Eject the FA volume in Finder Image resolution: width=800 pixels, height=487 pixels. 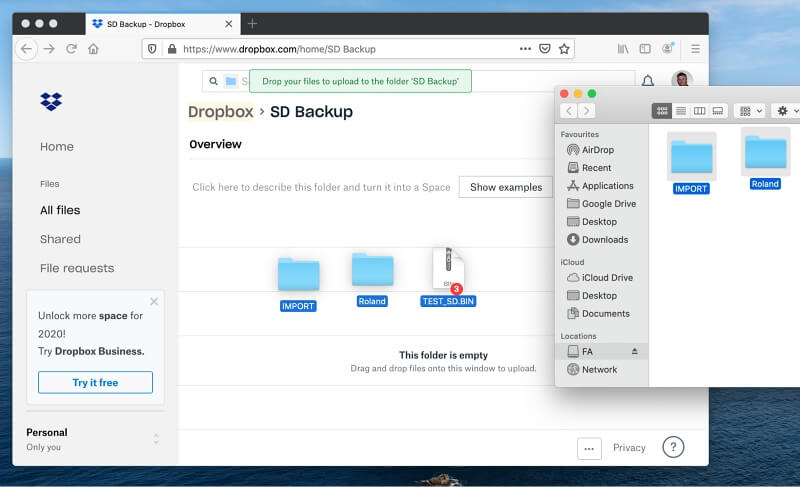click(x=635, y=351)
